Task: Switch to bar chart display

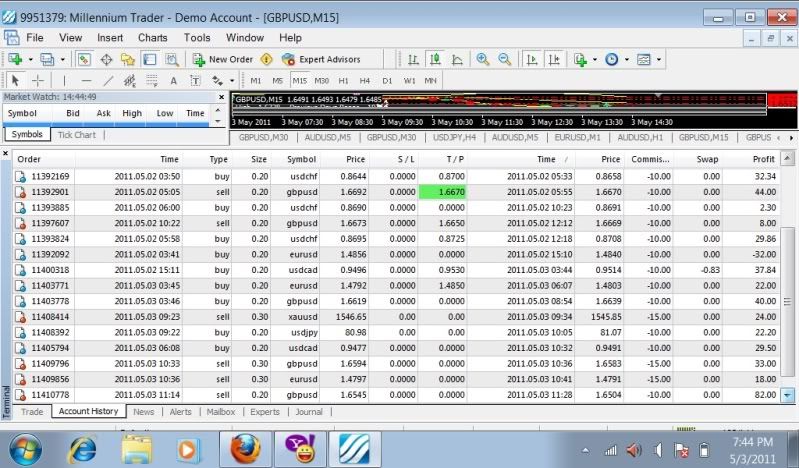Action: (x=413, y=60)
